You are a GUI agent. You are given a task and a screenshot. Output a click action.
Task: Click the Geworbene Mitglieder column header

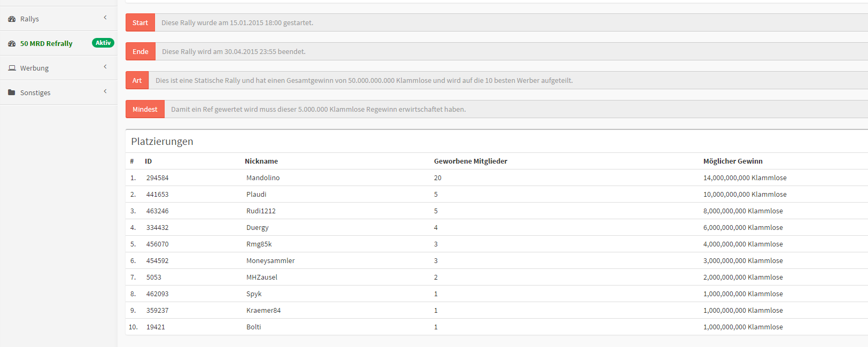(470, 161)
